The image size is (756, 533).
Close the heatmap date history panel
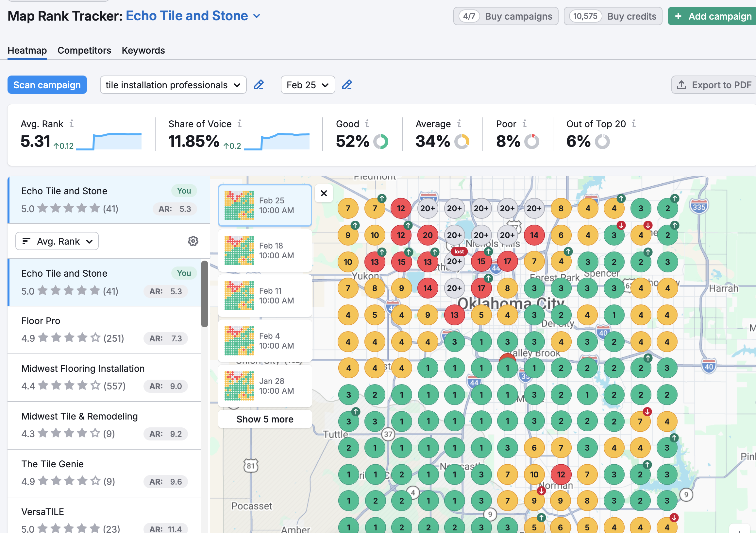point(324,193)
